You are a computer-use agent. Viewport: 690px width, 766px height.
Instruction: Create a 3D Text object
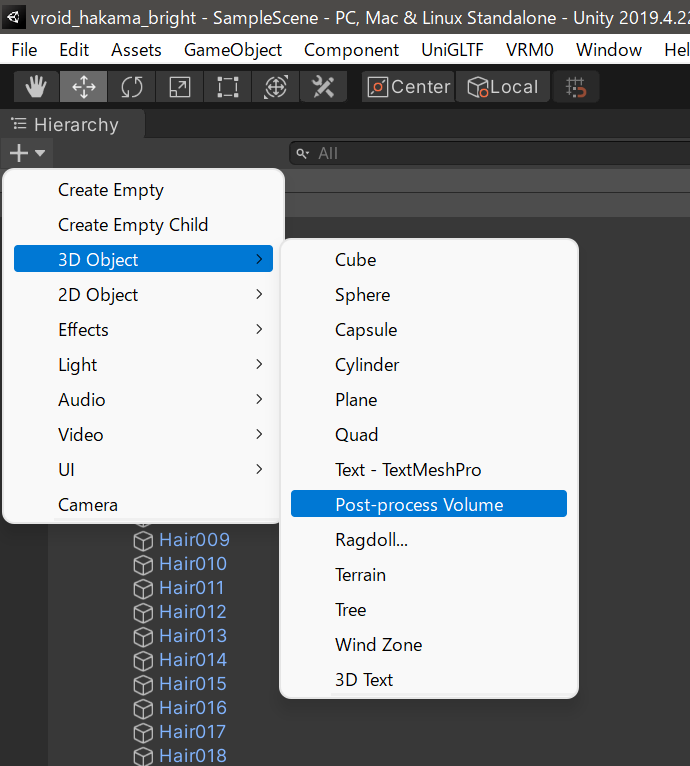429,680
